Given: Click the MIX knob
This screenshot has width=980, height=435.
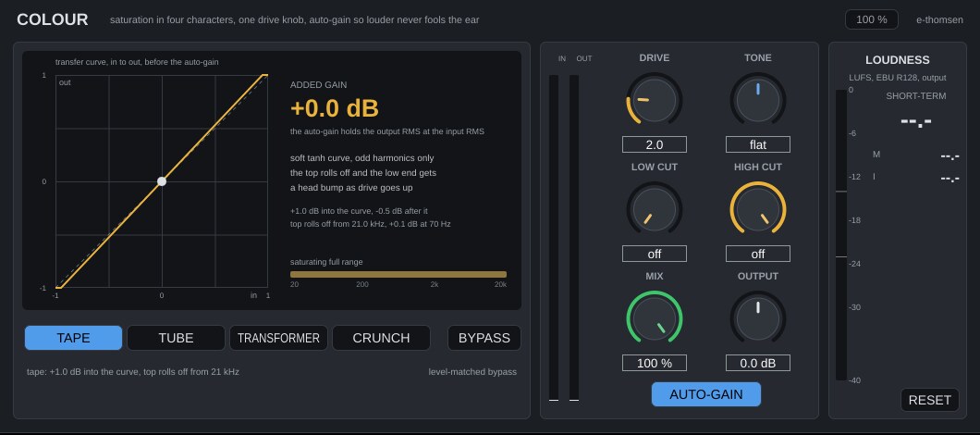Looking at the screenshot, I should pos(655,318).
